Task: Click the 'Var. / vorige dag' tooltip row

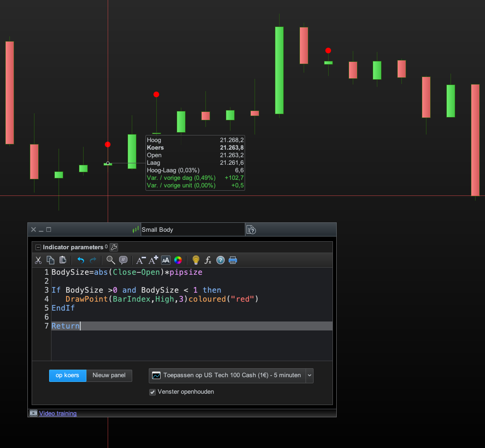Action: point(195,178)
